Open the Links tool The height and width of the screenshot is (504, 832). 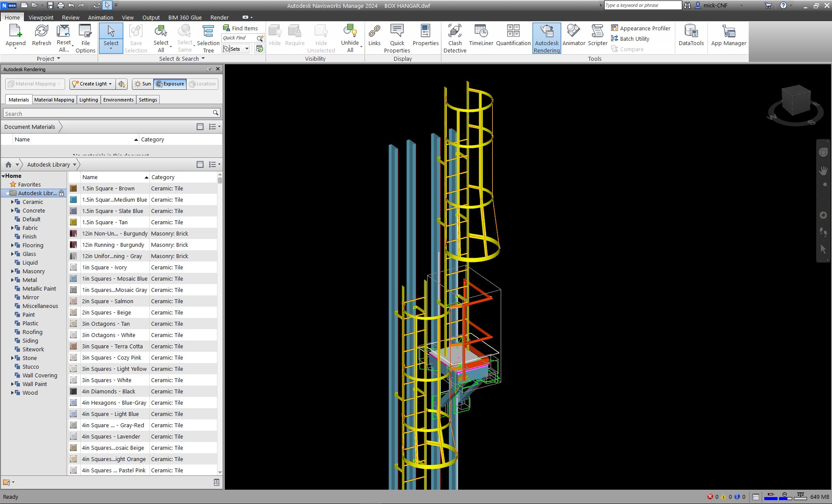coord(374,35)
